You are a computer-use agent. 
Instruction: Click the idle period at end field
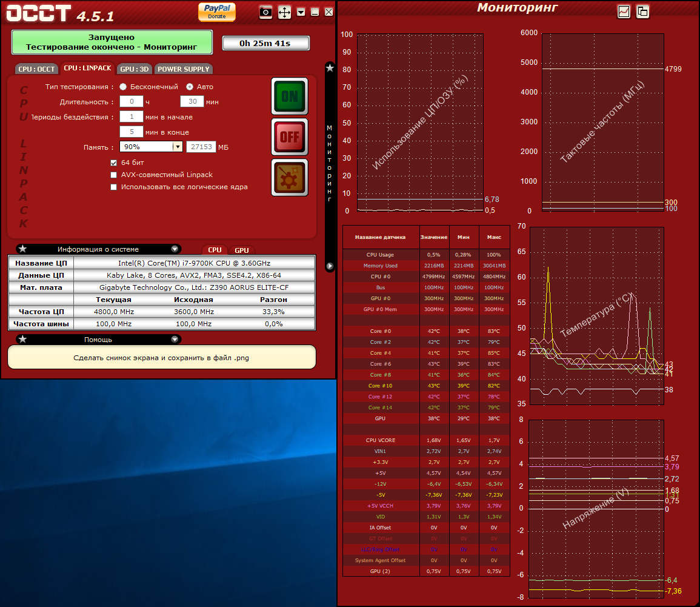(132, 132)
